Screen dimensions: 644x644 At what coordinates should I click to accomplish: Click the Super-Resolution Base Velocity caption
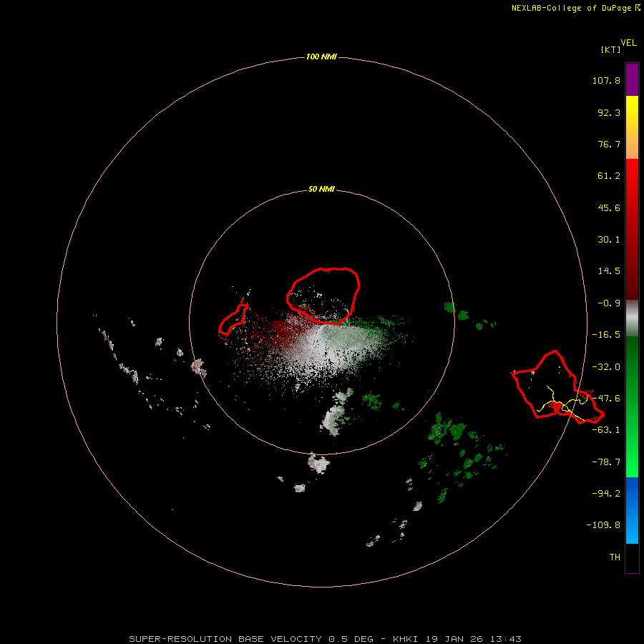pos(325,639)
